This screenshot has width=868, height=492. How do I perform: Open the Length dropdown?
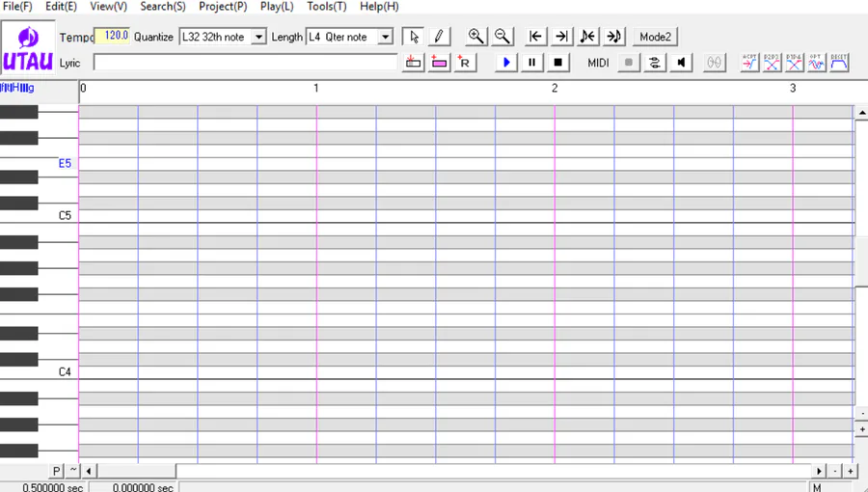pos(385,37)
